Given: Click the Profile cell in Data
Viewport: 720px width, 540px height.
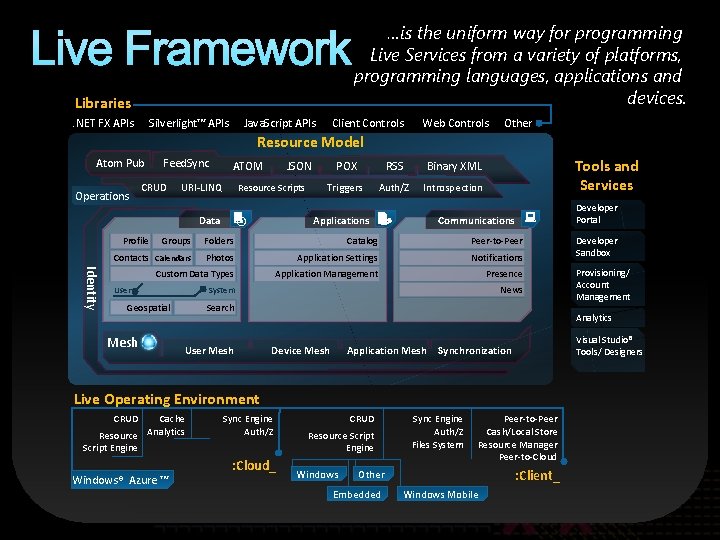Looking at the screenshot, I should [129, 241].
